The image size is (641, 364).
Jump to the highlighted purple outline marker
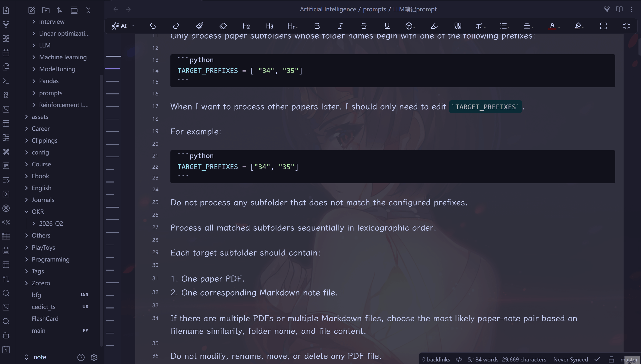(112, 68)
